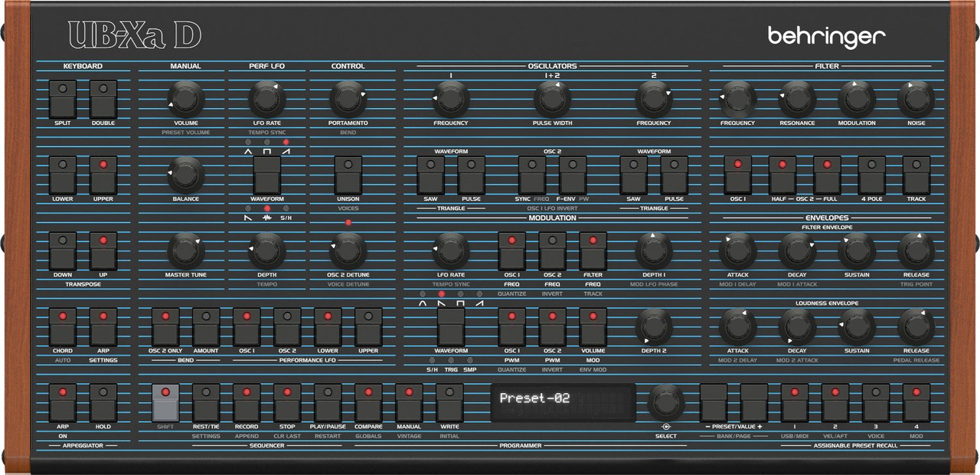Click the sequencer STOP button
Screen dimensions: 980x475
click(287, 402)
